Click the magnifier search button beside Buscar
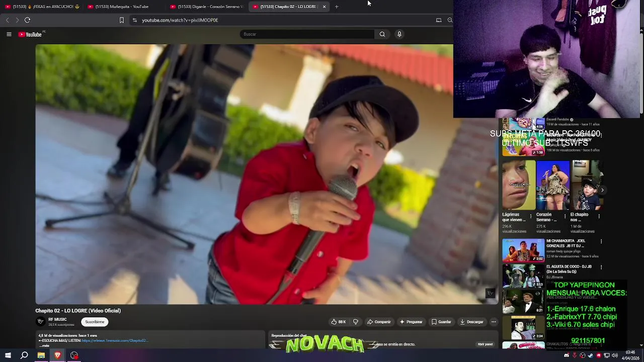Screen dimensions: 644x362 [382, 34]
